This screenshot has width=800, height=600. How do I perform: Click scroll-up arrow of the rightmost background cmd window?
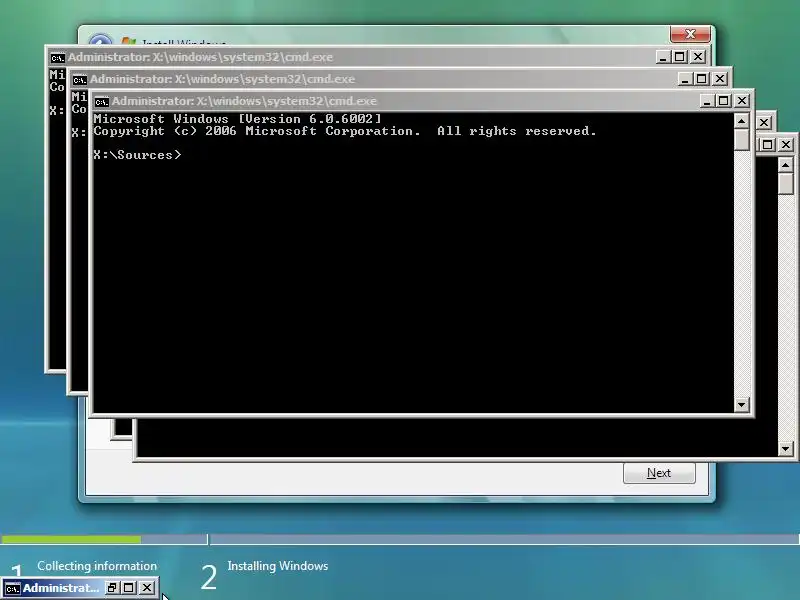[x=785, y=165]
